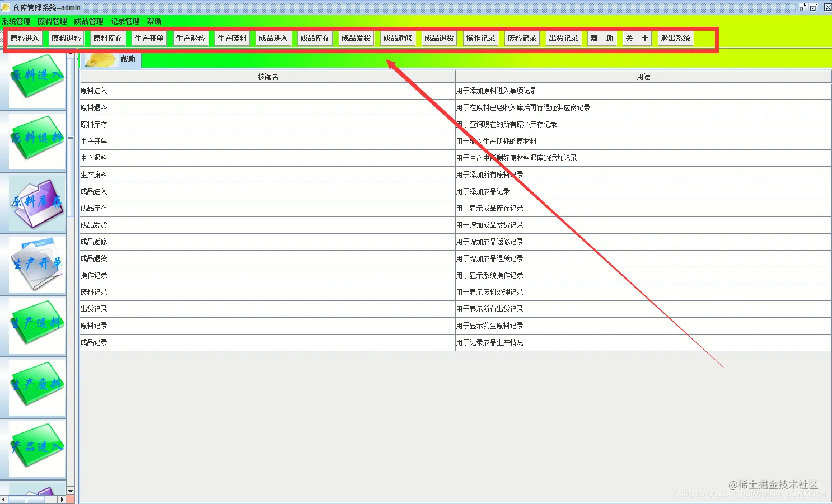Click 成品发货 toolbar button
The height and width of the screenshot is (504, 832).
click(x=356, y=38)
